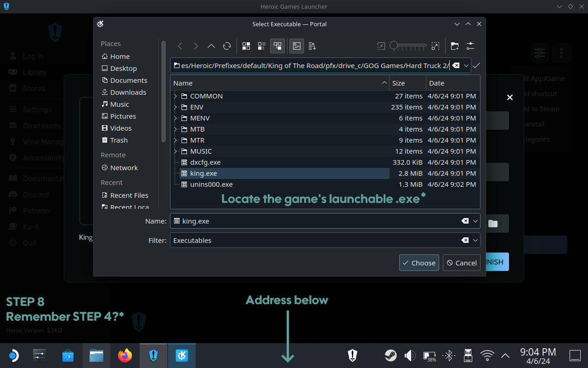Expand the MUSIC folder
Viewport: 588px width, 368px height.
click(175, 151)
